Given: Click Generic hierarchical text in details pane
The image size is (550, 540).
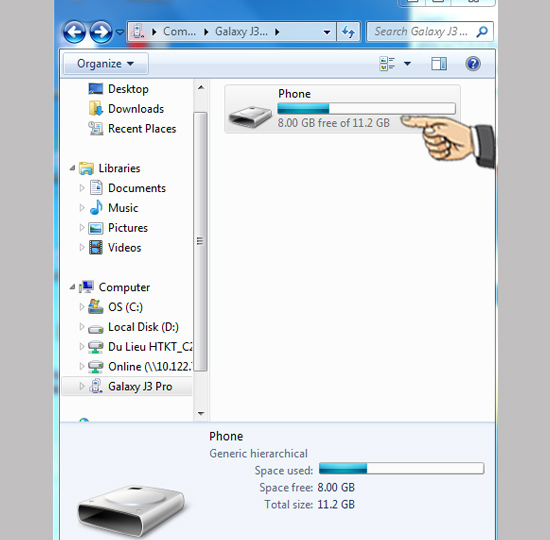Looking at the screenshot, I should [x=258, y=453].
